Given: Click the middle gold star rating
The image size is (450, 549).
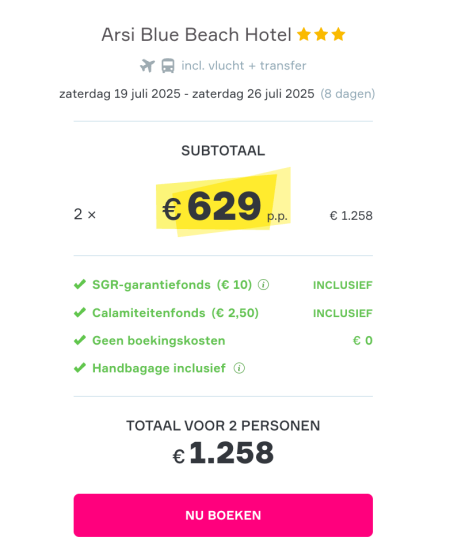Looking at the screenshot, I should coord(321,35).
